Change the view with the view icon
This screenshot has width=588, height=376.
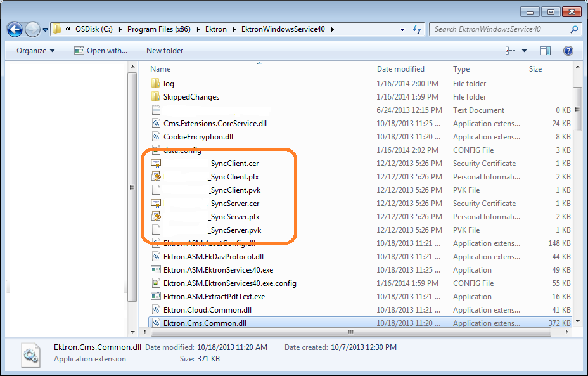tap(510, 51)
